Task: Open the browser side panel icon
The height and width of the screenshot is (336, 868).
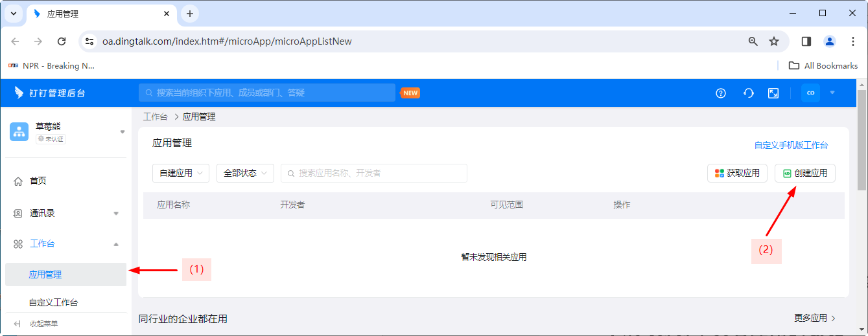Action: click(806, 41)
